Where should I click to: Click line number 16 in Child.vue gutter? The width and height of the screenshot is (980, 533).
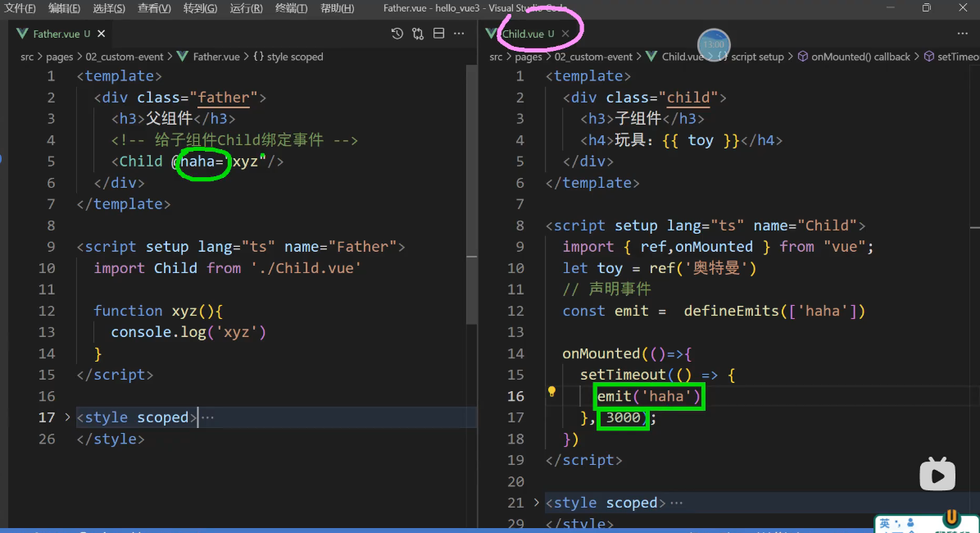tap(515, 396)
